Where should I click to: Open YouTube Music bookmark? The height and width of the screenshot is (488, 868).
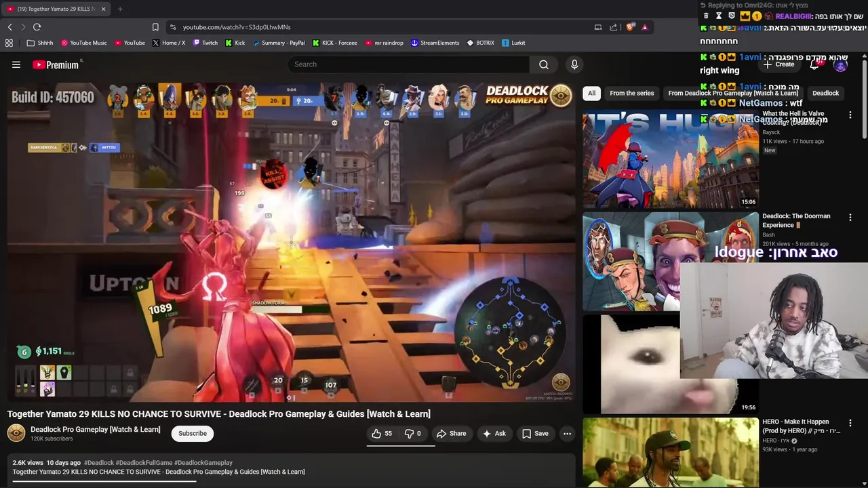[x=84, y=43]
